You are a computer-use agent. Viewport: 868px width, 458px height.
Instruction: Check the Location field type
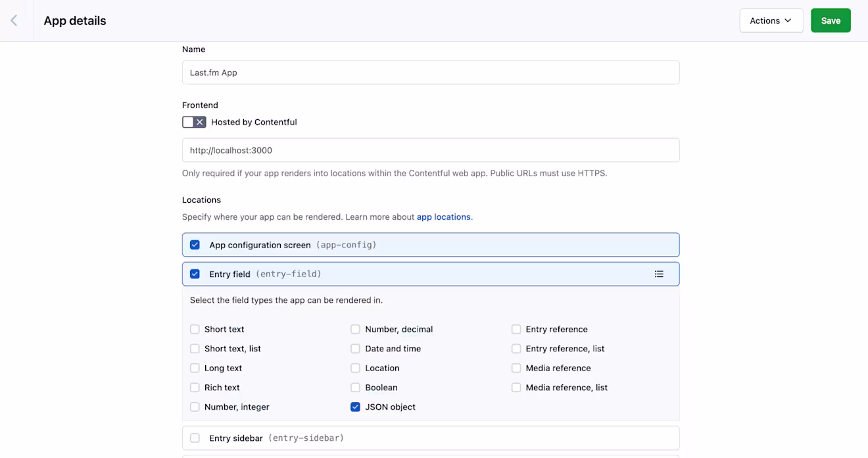coord(355,368)
